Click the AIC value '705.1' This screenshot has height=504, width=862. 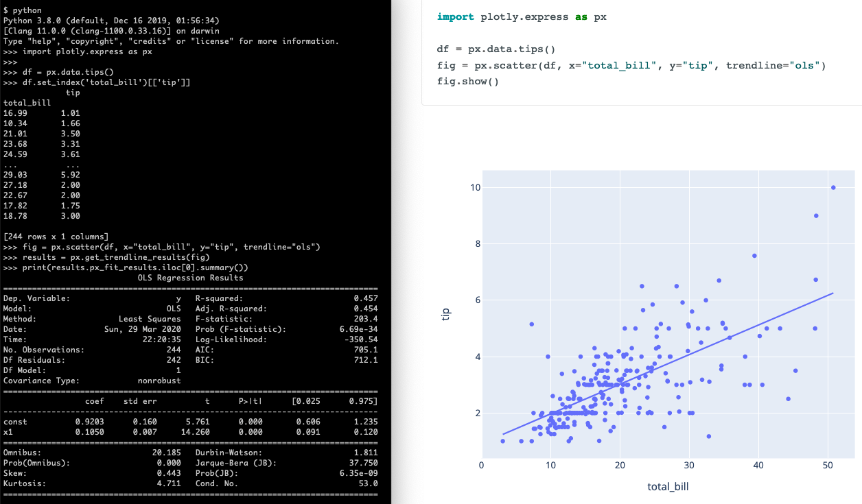(365, 350)
